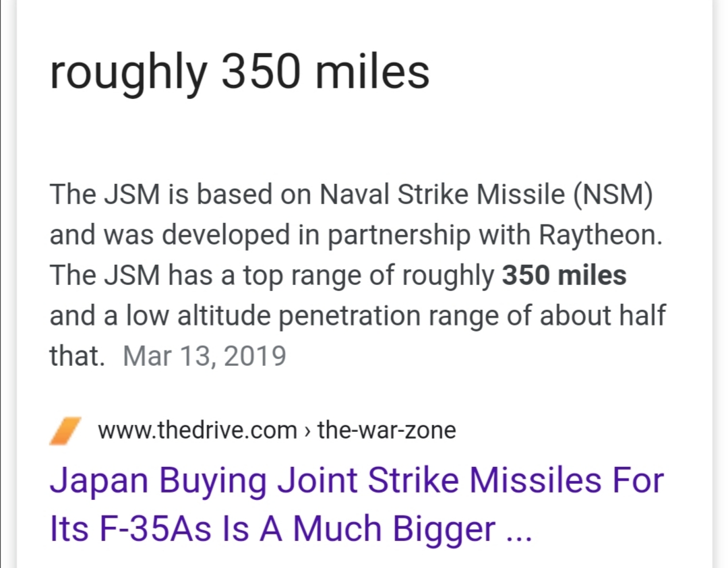Click the bold "350 miles" in the snippet
This screenshot has height=568, width=728.
[564, 275]
